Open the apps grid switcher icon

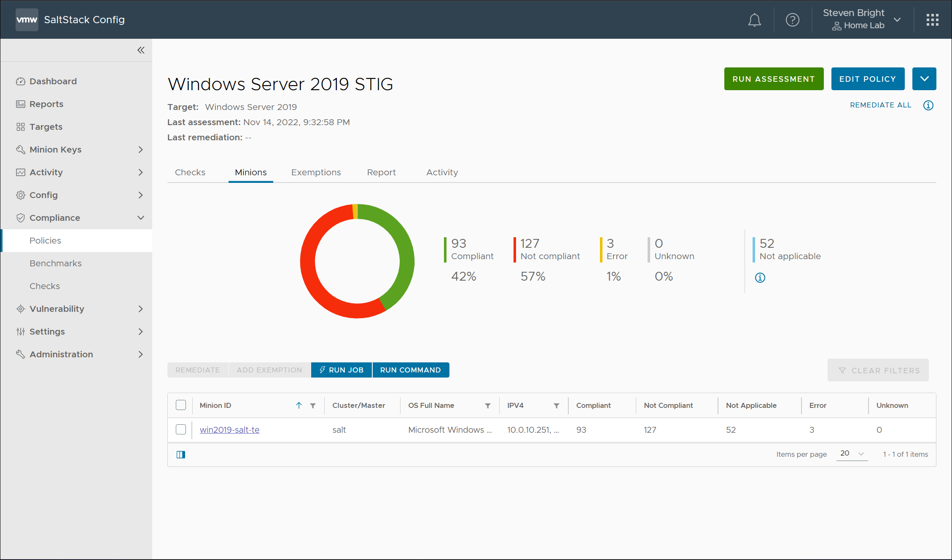932,20
